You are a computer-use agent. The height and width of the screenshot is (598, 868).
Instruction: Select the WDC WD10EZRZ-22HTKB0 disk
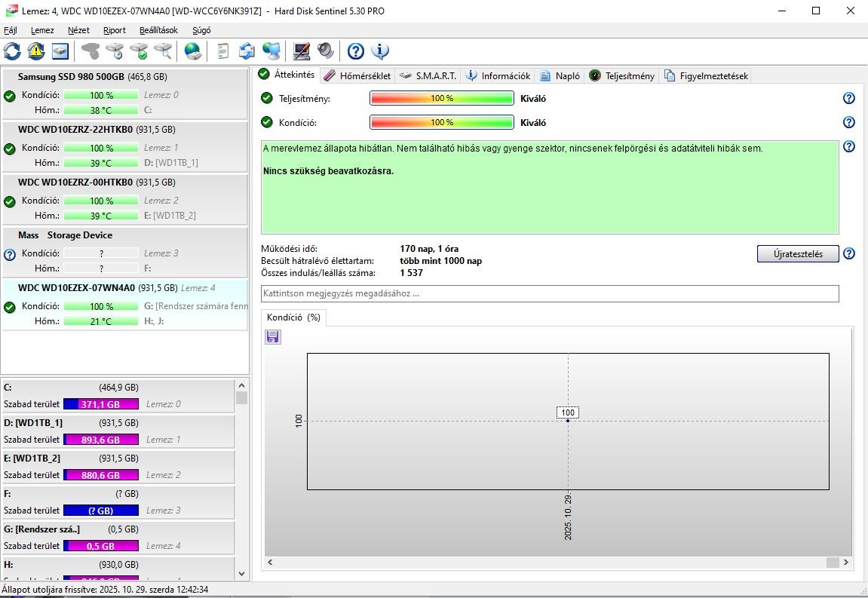coord(124,146)
